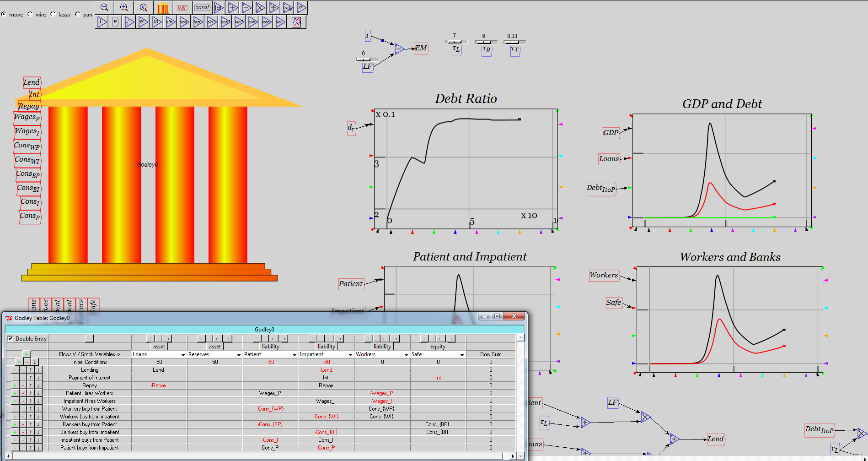Select the 'lasso' mode radio button

coord(53,14)
